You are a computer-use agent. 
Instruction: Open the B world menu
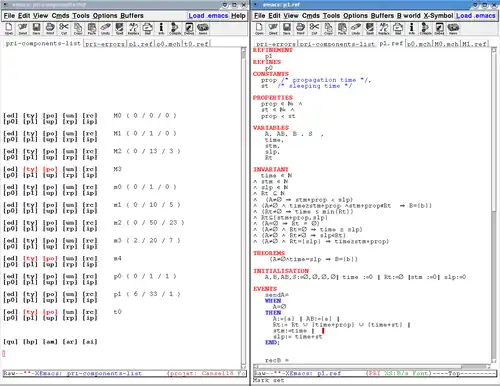409,16
